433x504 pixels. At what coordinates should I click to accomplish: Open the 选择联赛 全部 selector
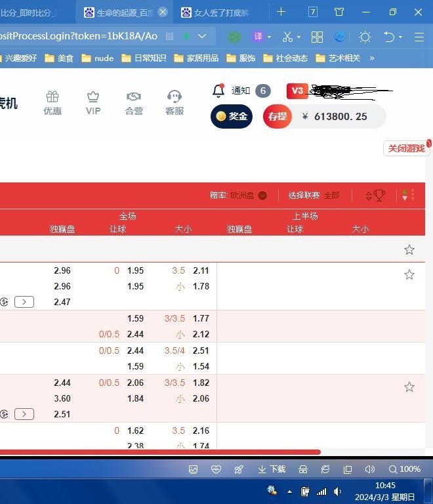314,196
